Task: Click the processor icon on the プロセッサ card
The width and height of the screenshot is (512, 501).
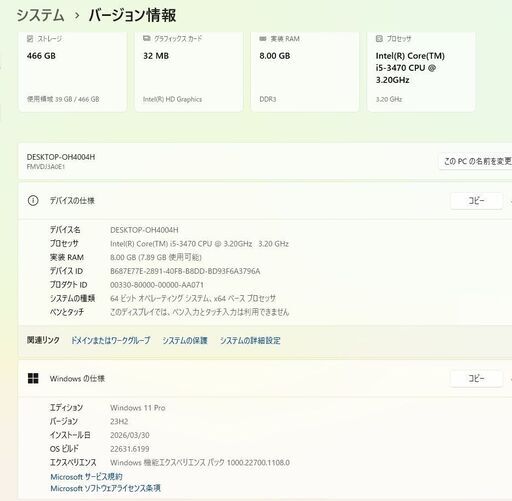Action: [x=379, y=39]
